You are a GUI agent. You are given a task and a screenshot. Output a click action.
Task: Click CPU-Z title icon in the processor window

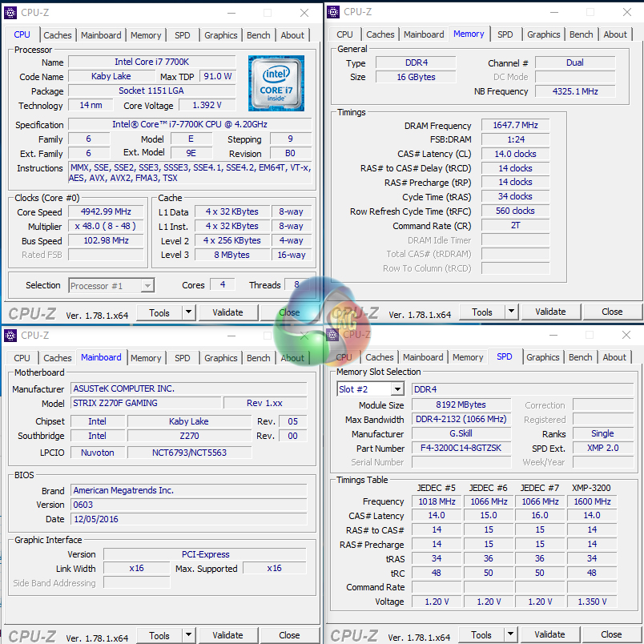(x=11, y=13)
